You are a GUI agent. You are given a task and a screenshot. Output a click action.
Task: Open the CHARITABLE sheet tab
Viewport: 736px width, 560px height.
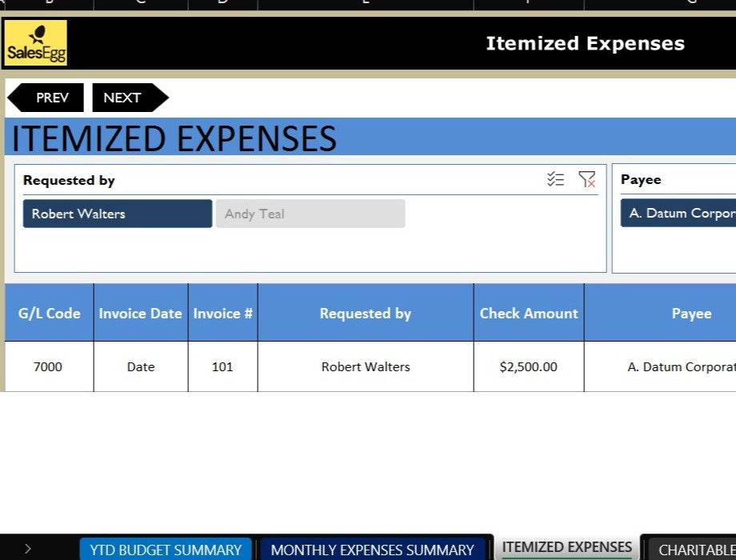[x=694, y=550]
